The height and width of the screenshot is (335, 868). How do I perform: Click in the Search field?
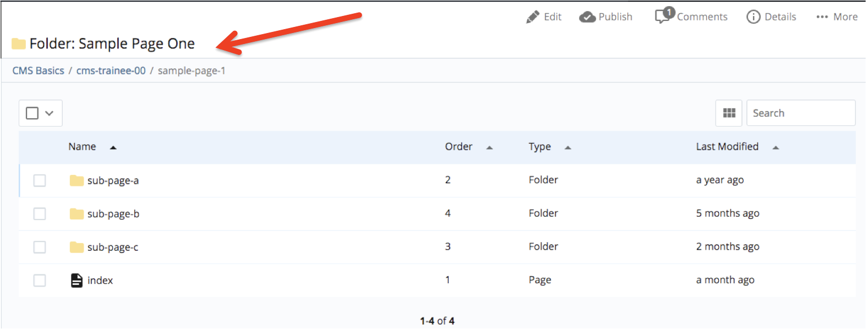coord(800,113)
